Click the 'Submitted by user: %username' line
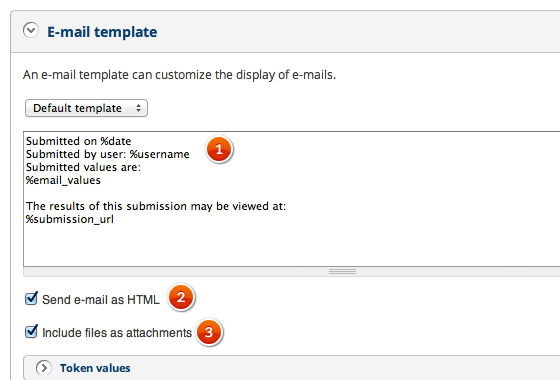Viewport: 560px width, 380px height. point(108,154)
